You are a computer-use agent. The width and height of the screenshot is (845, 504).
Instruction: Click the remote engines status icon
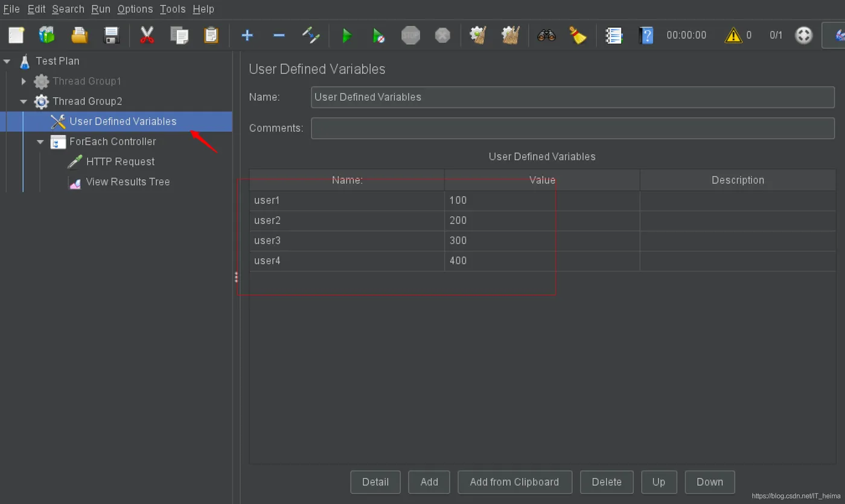coord(803,36)
